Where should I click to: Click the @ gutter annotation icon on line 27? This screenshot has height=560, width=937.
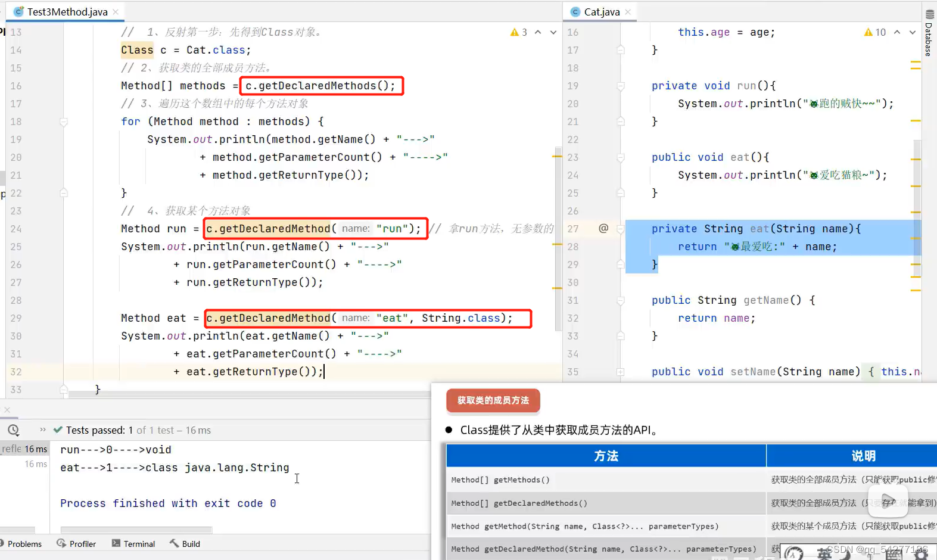click(x=603, y=228)
